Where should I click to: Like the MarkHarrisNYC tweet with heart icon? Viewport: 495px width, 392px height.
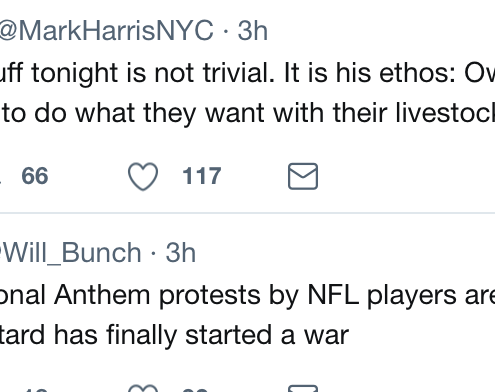143,176
